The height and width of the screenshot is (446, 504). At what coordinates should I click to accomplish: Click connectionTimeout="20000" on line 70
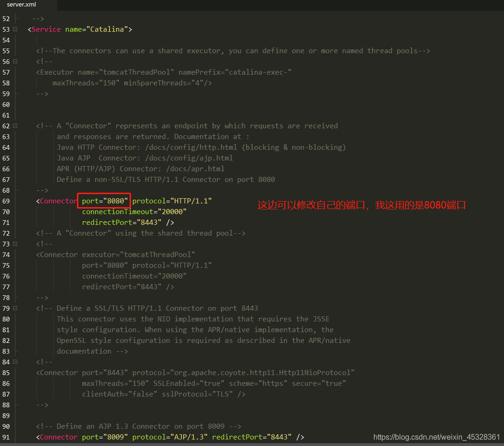point(134,212)
